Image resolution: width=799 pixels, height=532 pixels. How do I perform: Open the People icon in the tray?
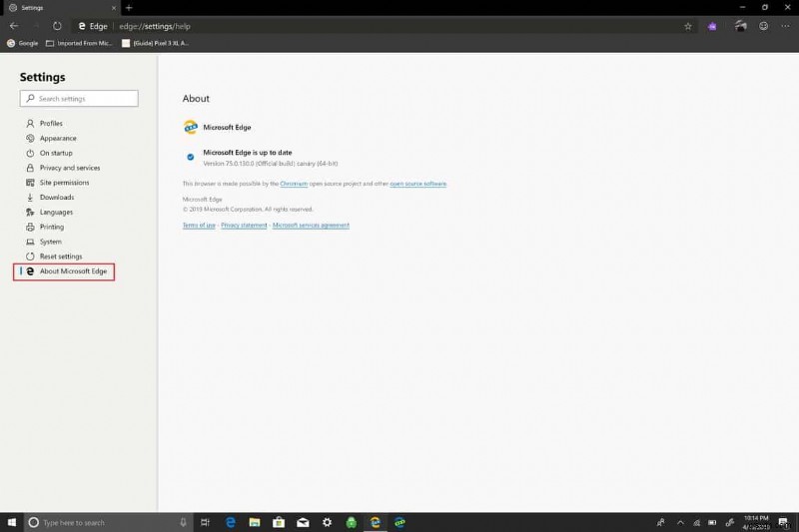(661, 522)
